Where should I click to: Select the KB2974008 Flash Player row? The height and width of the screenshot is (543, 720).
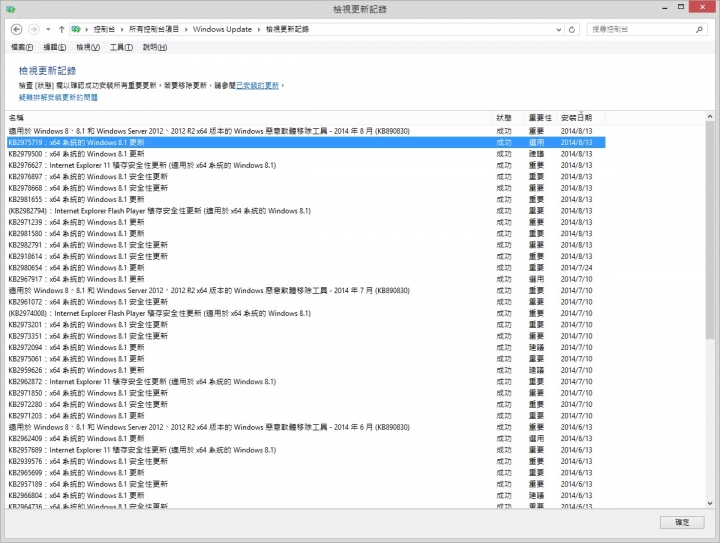(306, 313)
